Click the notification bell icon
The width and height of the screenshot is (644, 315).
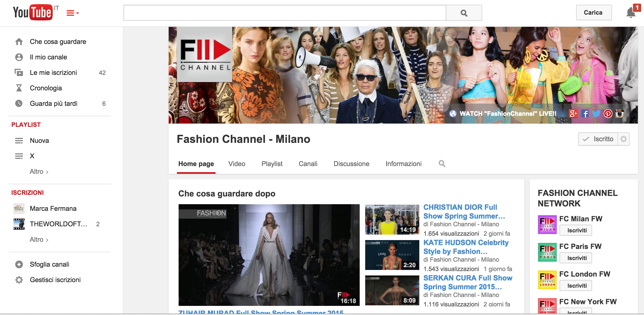pyautogui.click(x=631, y=13)
